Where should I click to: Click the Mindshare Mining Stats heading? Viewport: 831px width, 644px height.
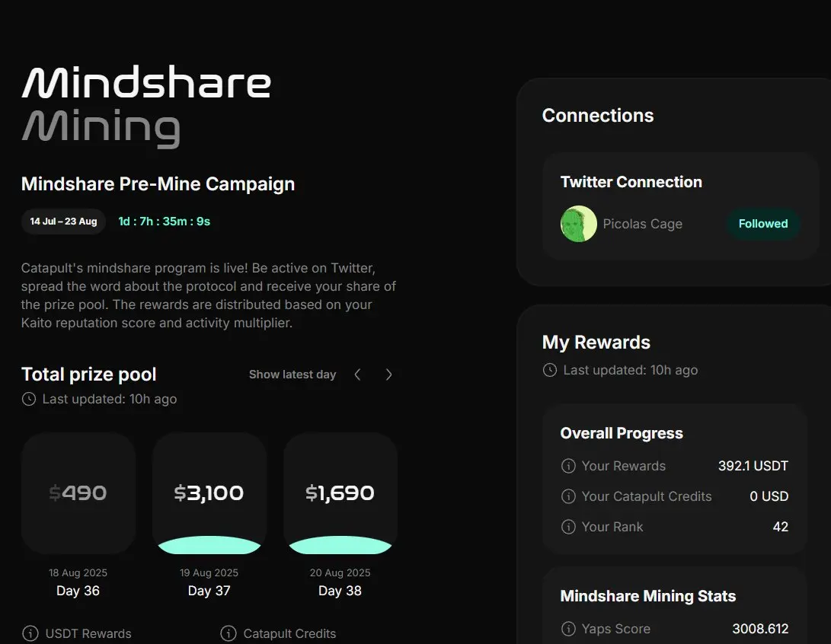pos(648,596)
